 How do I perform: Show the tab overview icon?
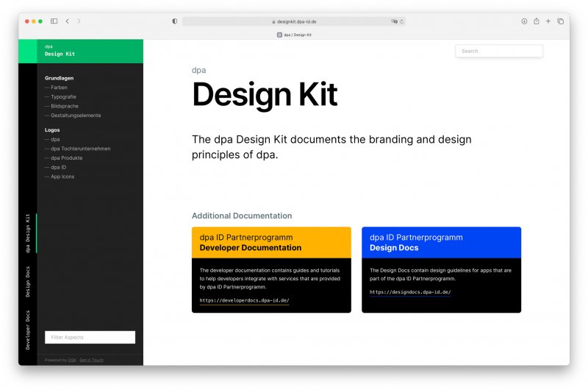(560, 21)
